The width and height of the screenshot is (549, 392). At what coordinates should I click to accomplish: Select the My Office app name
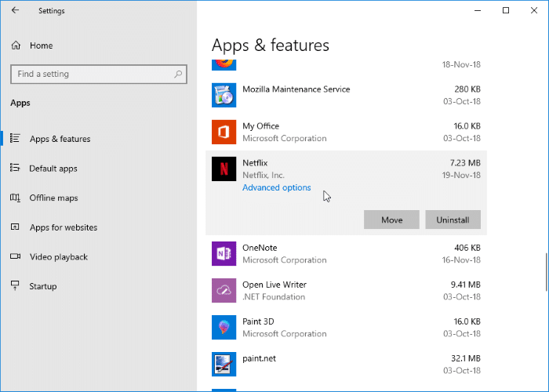pyautogui.click(x=261, y=126)
